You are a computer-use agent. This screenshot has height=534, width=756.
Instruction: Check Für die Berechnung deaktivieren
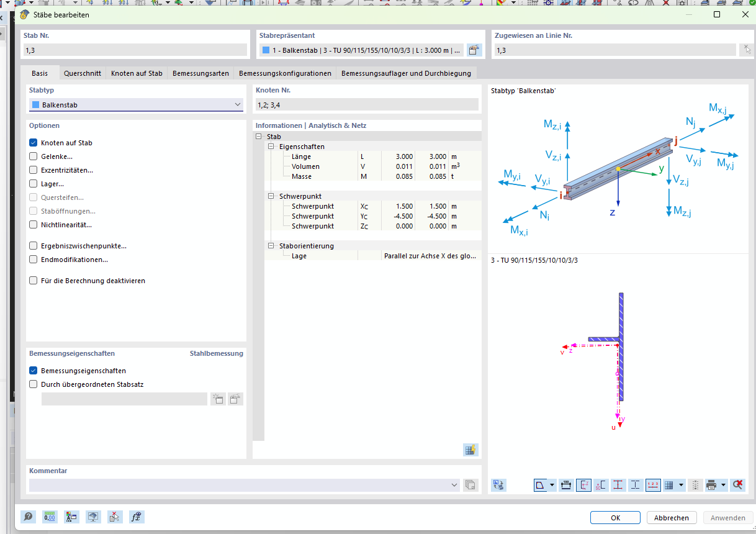pos(34,281)
